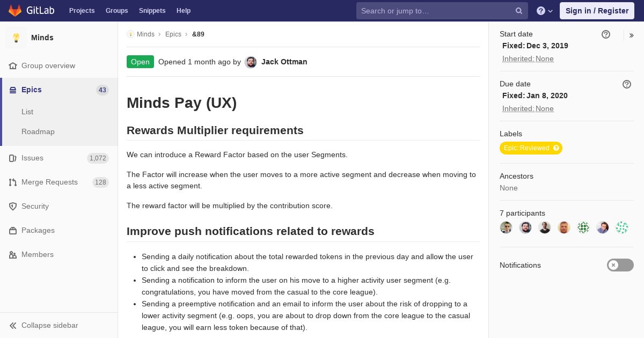Click the Group overview house icon

13,66
